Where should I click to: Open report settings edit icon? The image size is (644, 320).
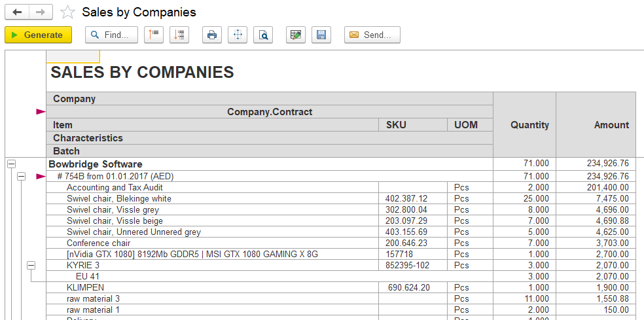point(296,35)
